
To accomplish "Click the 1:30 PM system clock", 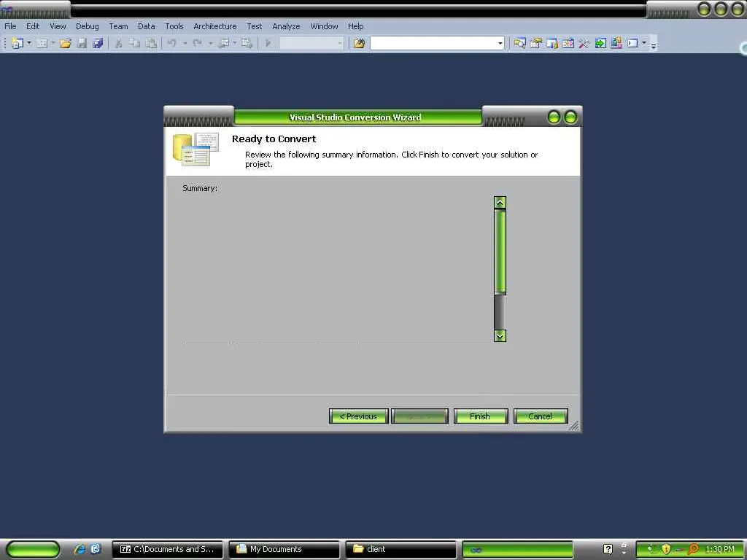I will point(720,549).
